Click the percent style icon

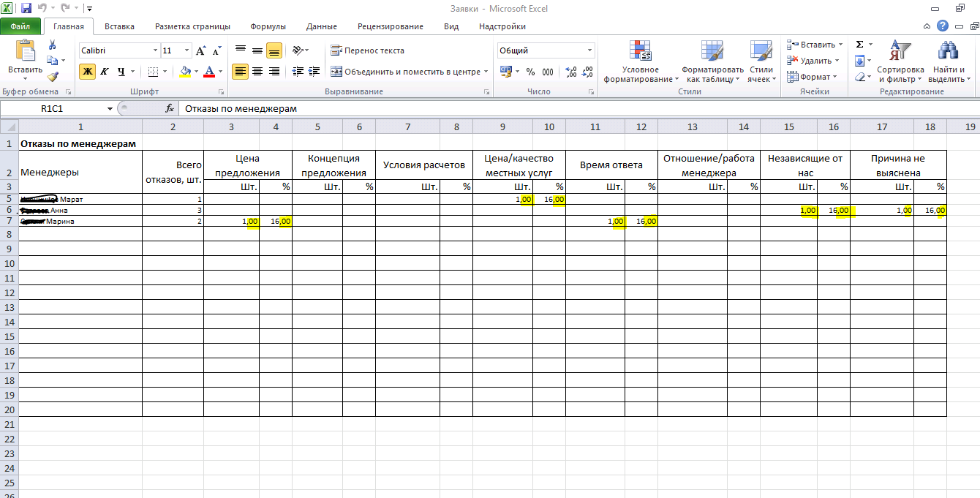pyautogui.click(x=530, y=72)
